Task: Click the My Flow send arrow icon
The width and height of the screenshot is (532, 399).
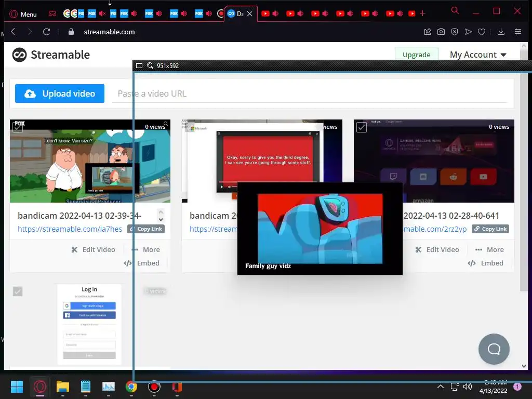Action: coord(468,32)
